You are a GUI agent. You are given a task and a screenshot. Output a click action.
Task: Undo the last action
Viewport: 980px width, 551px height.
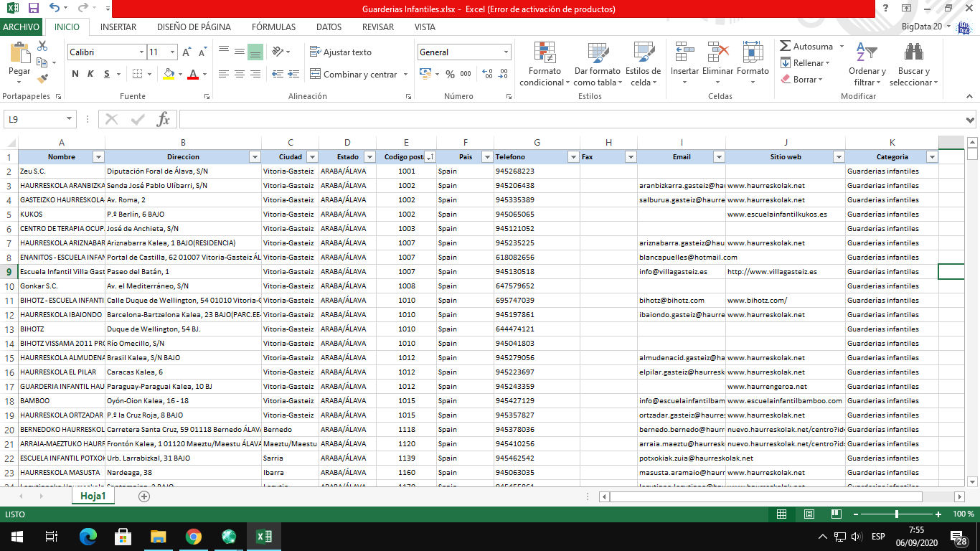(55, 9)
